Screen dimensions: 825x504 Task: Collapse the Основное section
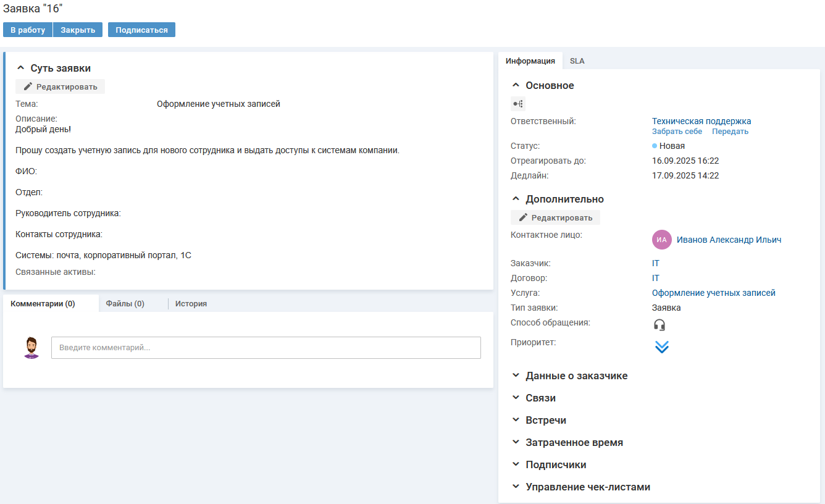(x=516, y=85)
